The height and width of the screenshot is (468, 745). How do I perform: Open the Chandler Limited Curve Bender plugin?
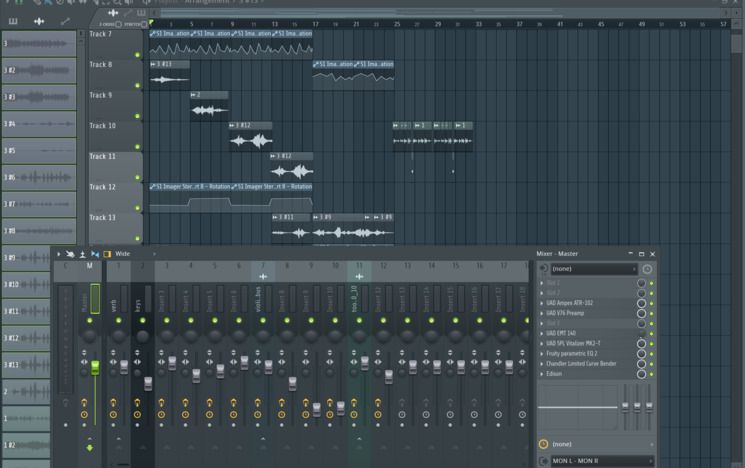point(581,364)
